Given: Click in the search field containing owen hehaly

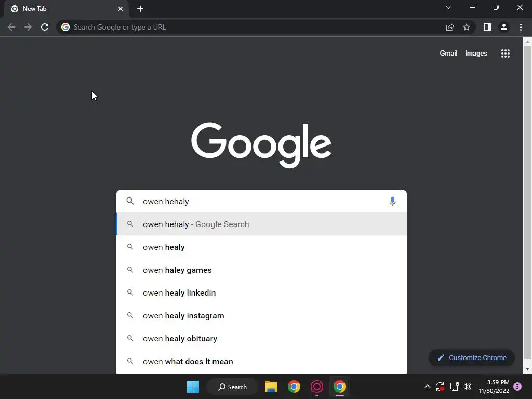Looking at the screenshot, I should pos(261,201).
